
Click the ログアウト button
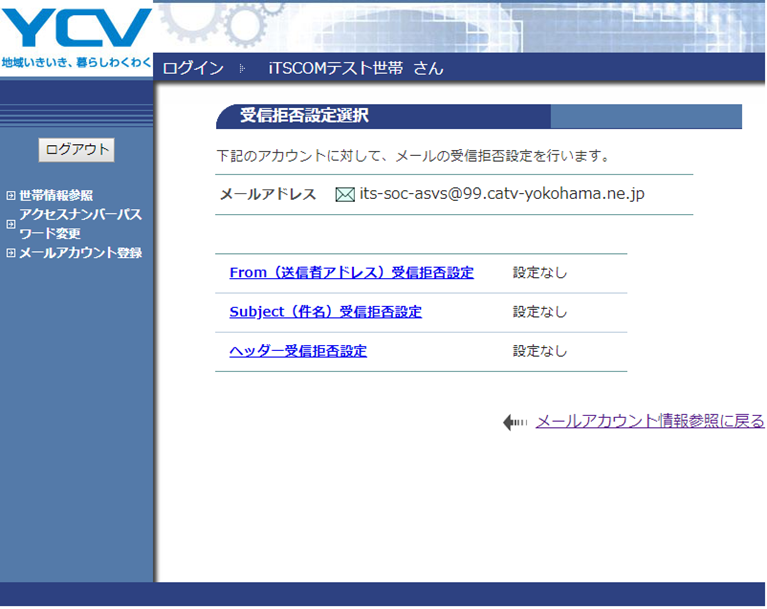click(76, 150)
